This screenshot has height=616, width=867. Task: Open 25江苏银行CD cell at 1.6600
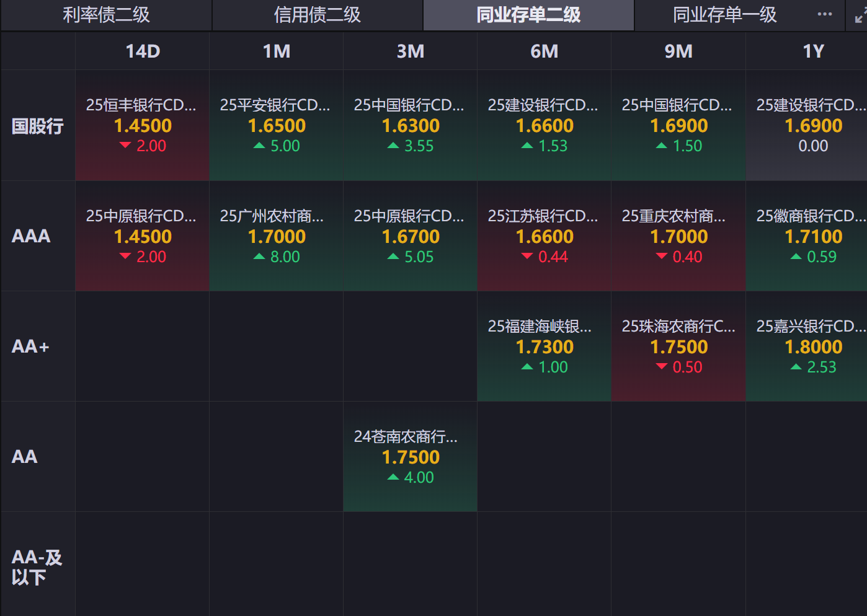coord(545,236)
